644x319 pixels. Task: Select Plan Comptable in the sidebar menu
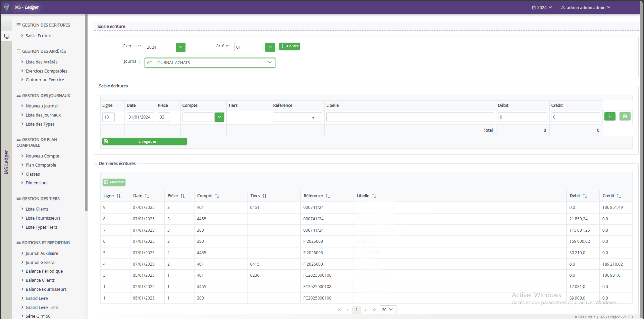[41, 165]
